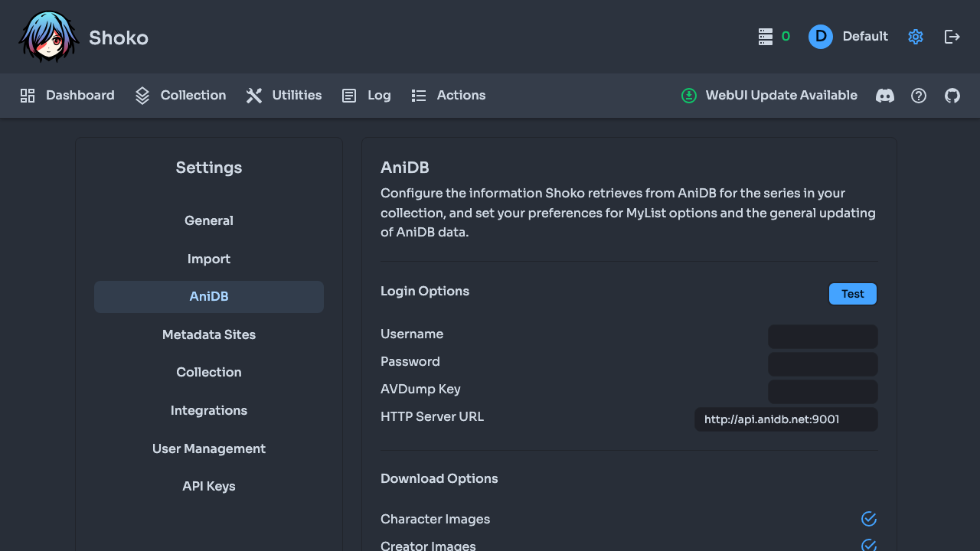Click the Dashboard grid icon

28,96
